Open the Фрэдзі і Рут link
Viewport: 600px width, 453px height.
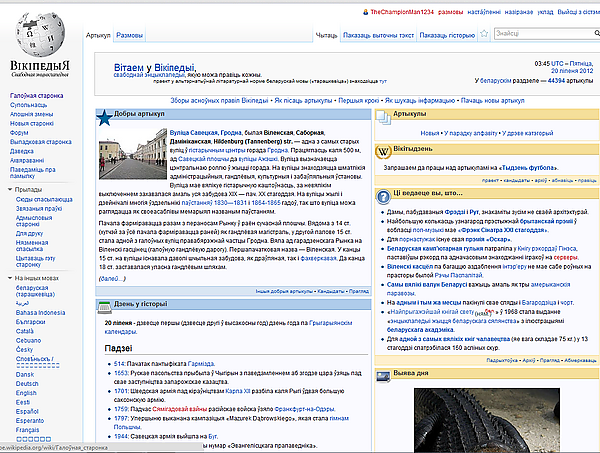coord(461,212)
